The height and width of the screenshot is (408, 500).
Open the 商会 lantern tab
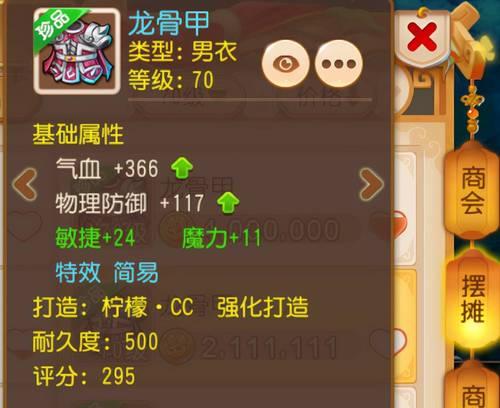(473, 190)
